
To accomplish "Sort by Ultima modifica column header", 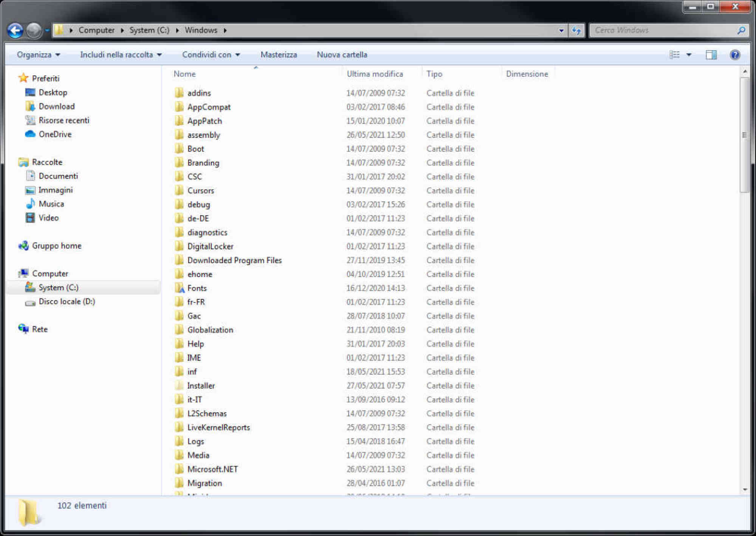I will coord(382,74).
